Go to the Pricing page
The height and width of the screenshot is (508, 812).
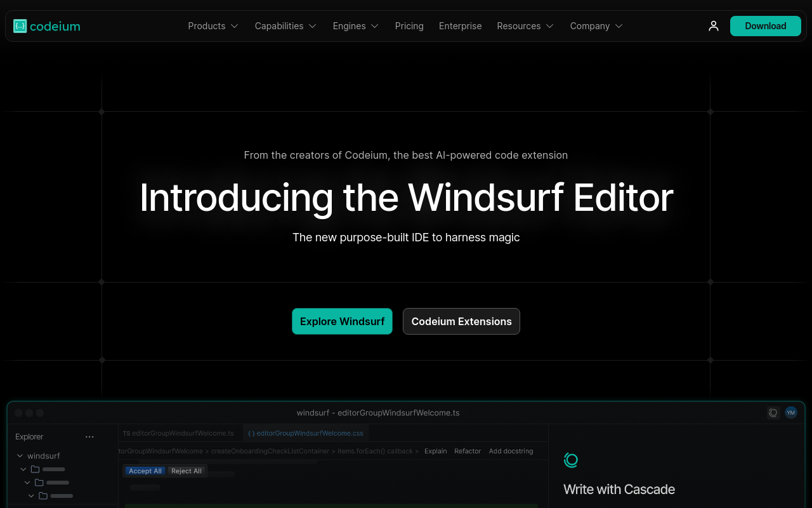tap(409, 26)
